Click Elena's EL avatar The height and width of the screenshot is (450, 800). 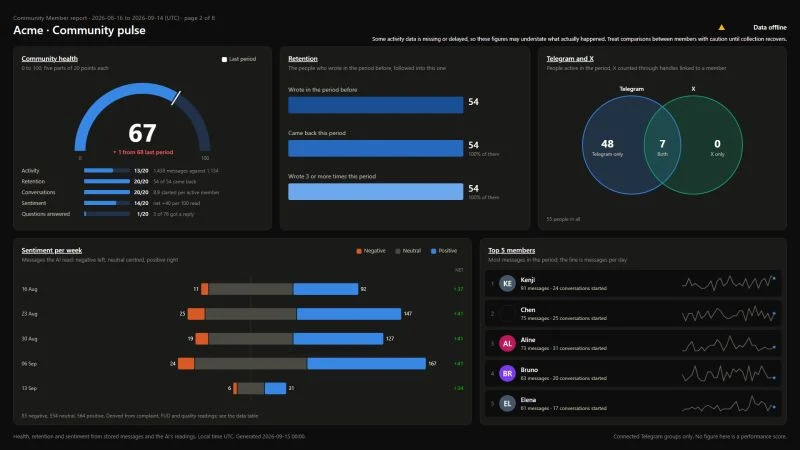507,404
